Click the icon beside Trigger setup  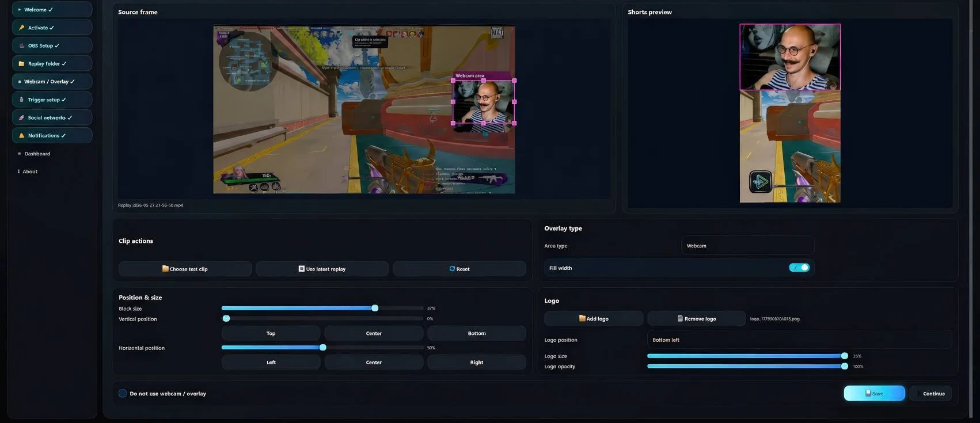click(x=21, y=100)
